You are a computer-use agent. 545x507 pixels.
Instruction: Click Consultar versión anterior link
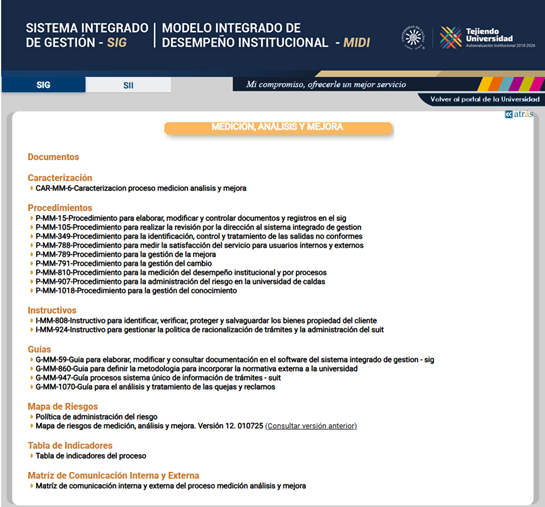coord(311,426)
